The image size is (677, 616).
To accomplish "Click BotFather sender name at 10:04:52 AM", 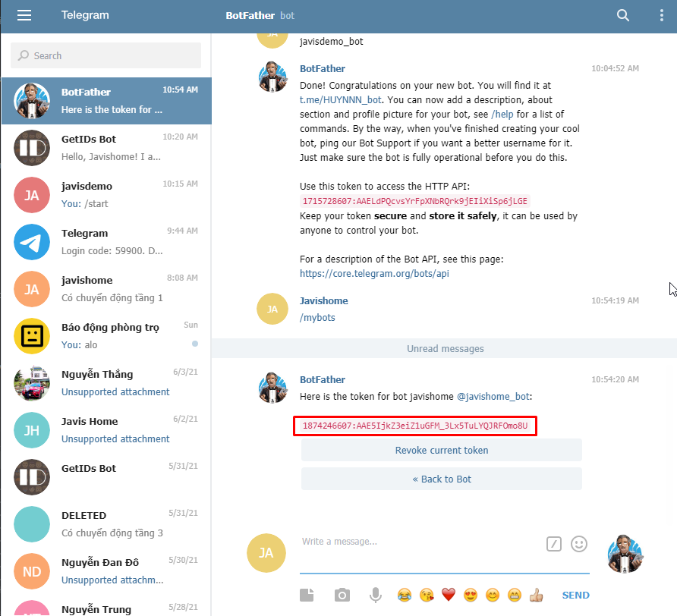I will (x=322, y=68).
